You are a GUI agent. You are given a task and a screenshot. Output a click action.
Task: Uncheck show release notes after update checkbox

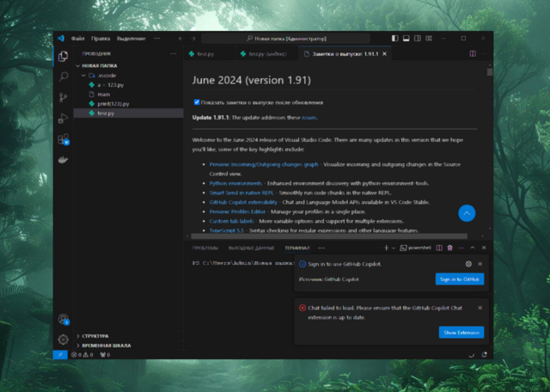point(197,102)
